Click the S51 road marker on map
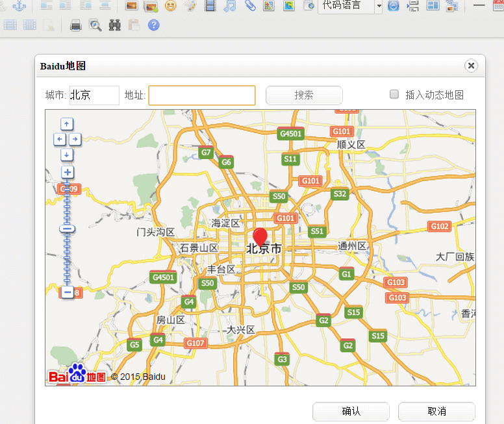The image size is (504, 424). tap(317, 231)
